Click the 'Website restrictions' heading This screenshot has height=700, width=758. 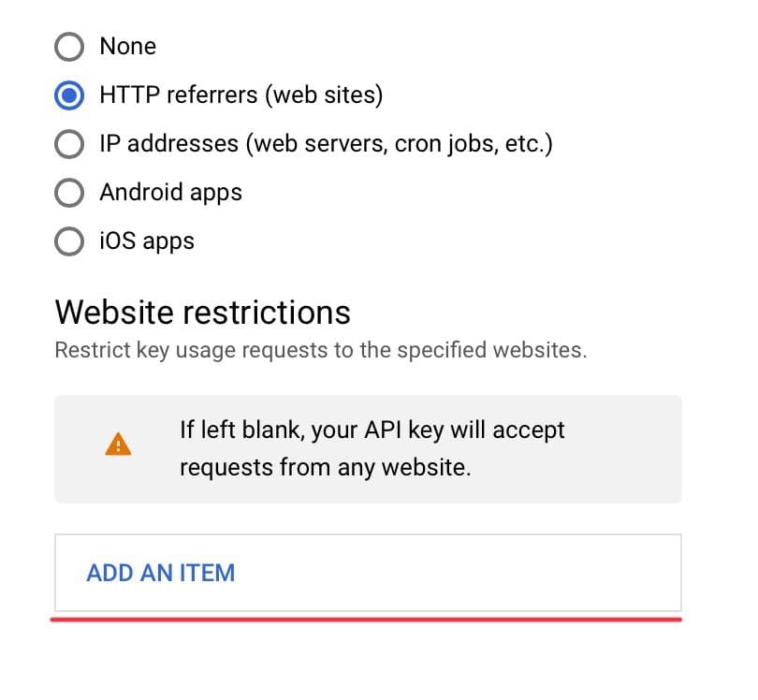coord(202,313)
